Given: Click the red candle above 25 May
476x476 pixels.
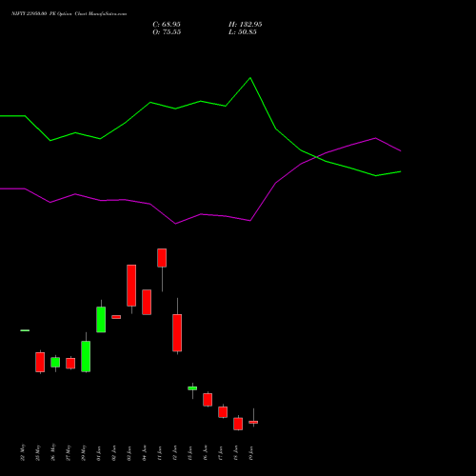Looking at the screenshot, I should tap(40, 362).
